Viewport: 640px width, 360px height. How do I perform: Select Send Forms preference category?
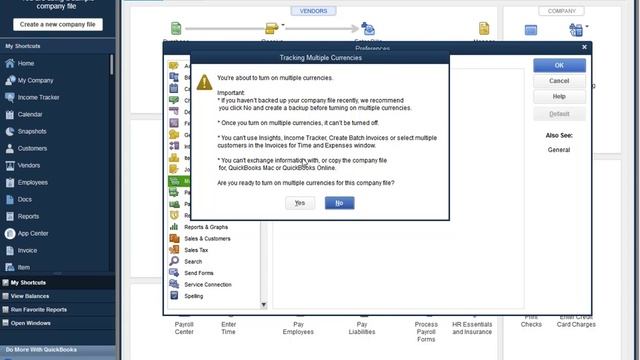tap(199, 273)
